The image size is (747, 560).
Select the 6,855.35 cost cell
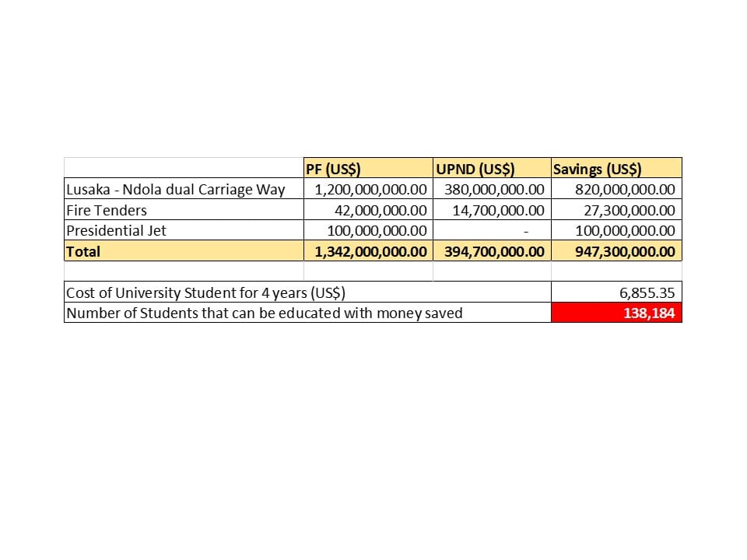pos(616,292)
